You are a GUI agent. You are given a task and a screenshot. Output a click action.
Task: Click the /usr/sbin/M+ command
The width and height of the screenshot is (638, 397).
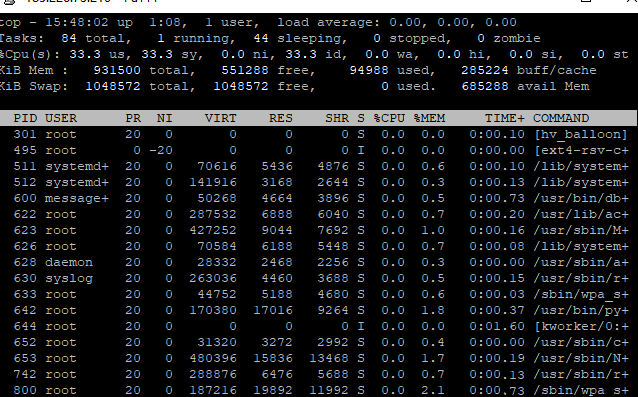(x=581, y=230)
